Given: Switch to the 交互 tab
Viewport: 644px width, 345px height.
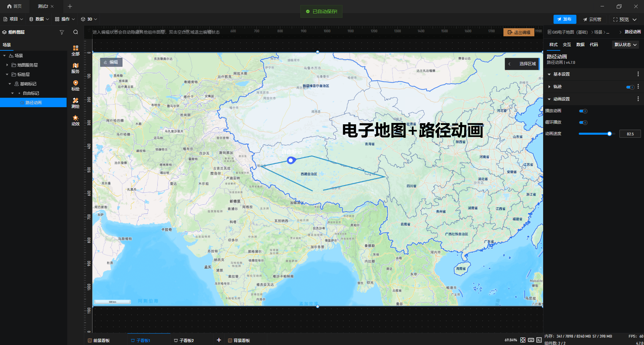Looking at the screenshot, I should coord(567,44).
